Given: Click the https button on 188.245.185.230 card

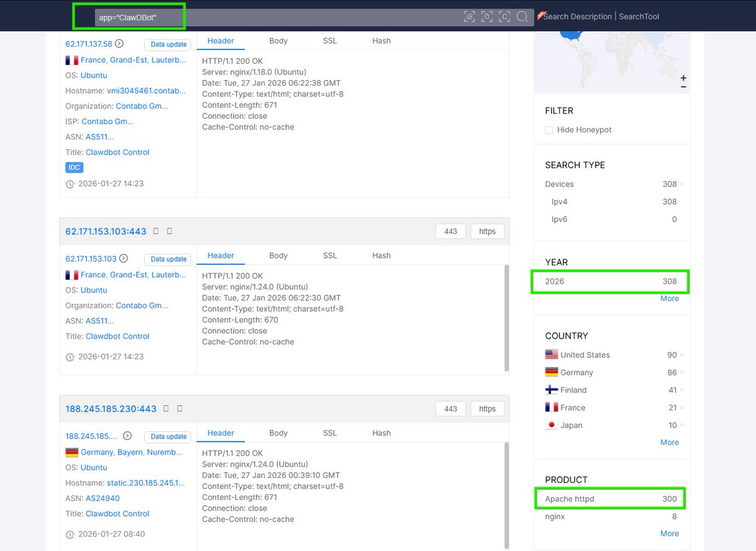Looking at the screenshot, I should [x=487, y=409].
